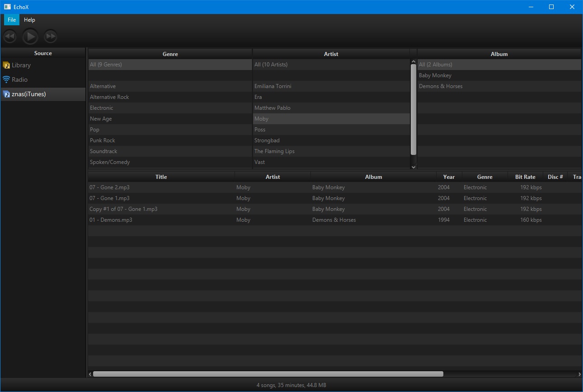The height and width of the screenshot is (392, 583).
Task: Select All (9 Genres)
Action: (x=170, y=65)
